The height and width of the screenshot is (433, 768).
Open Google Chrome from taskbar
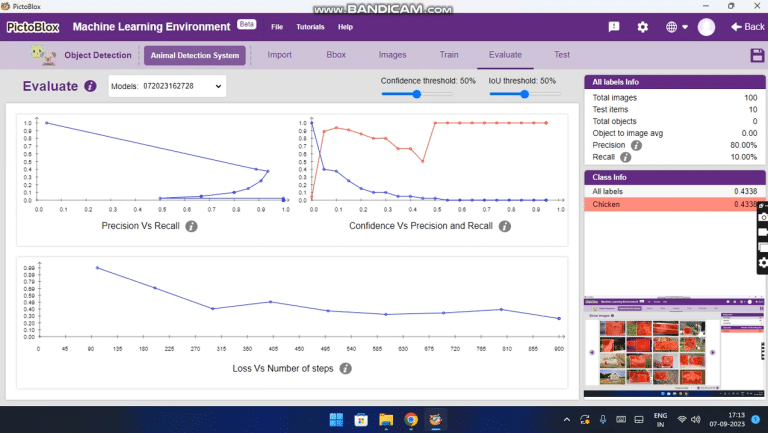pos(411,420)
